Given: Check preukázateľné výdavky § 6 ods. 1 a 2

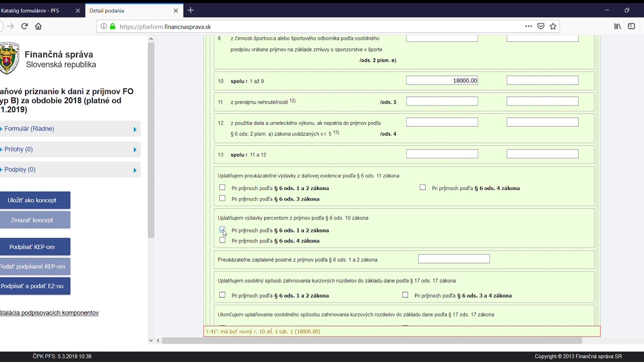Looking at the screenshot, I should (222, 188).
